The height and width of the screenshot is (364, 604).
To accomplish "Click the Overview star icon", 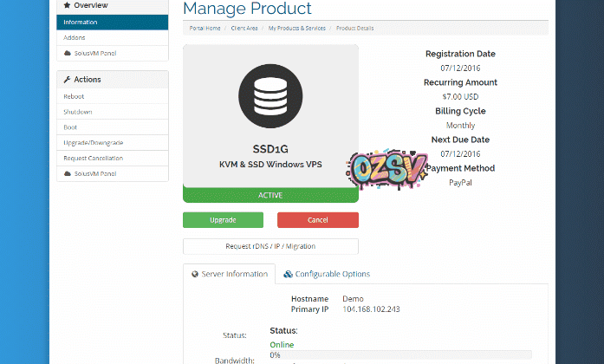I will (67, 5).
